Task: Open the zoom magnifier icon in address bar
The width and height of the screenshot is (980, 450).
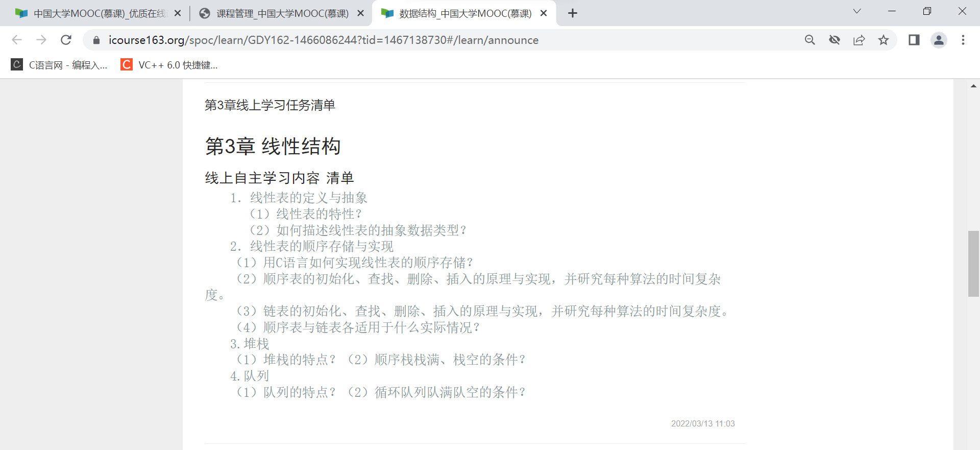Action: (810, 40)
